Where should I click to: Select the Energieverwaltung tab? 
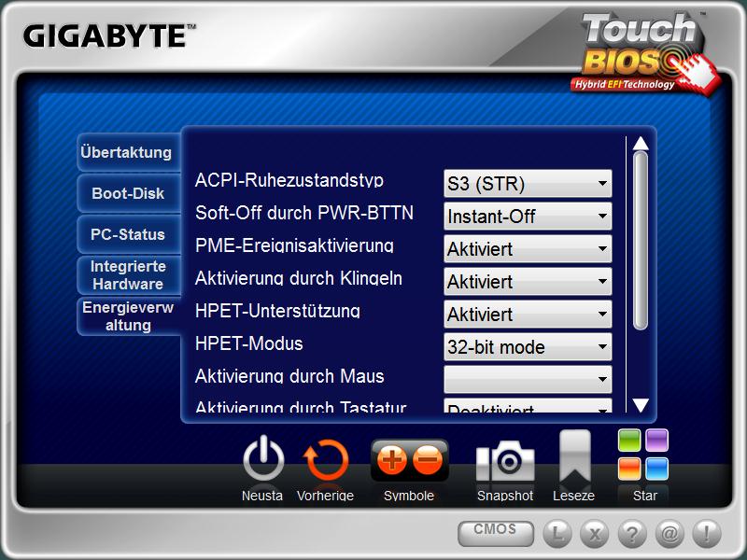pos(128,316)
